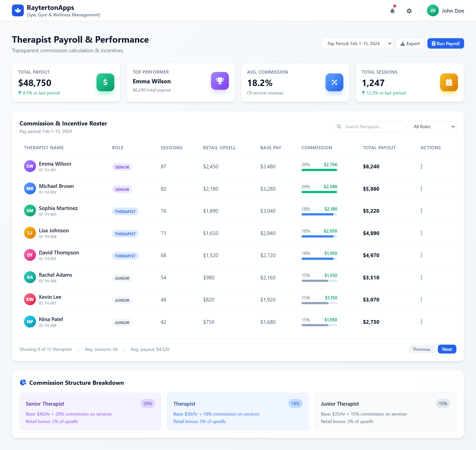Click the search magnifier in the roster
Screen dimensions: 476x450
[339, 126]
